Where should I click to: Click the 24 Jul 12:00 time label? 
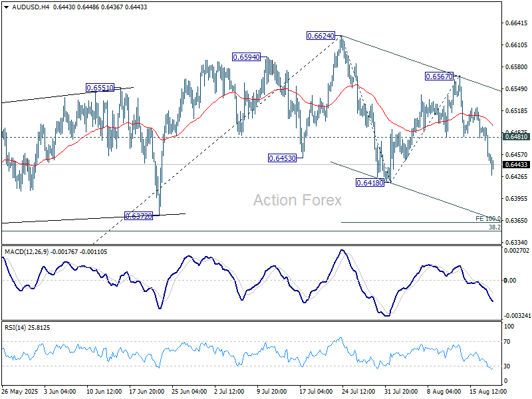point(358,391)
